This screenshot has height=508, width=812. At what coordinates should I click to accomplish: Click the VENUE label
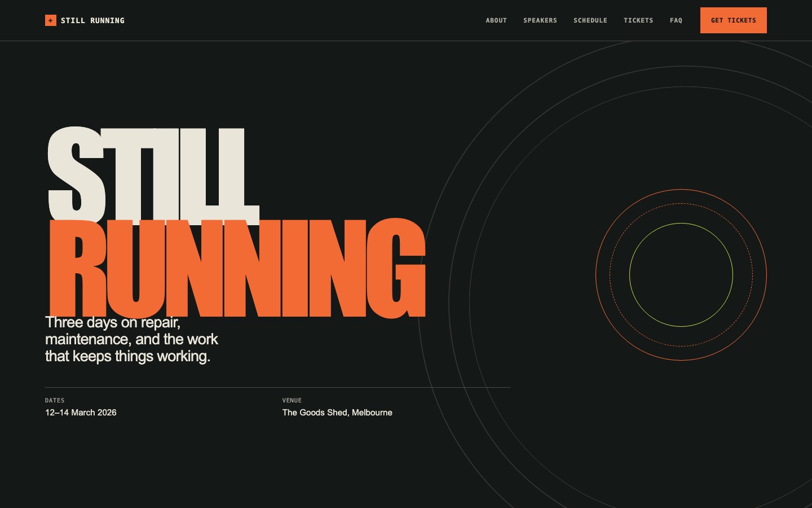tap(292, 400)
